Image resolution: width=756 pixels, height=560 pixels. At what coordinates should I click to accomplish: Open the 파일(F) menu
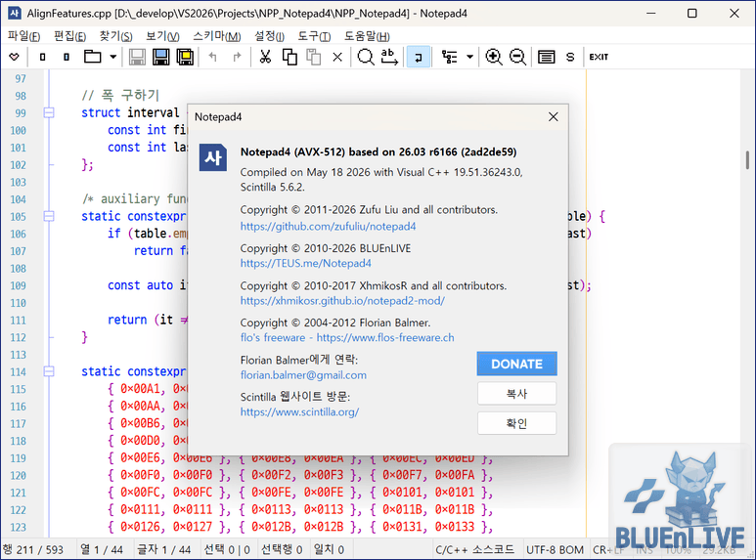coord(23,36)
